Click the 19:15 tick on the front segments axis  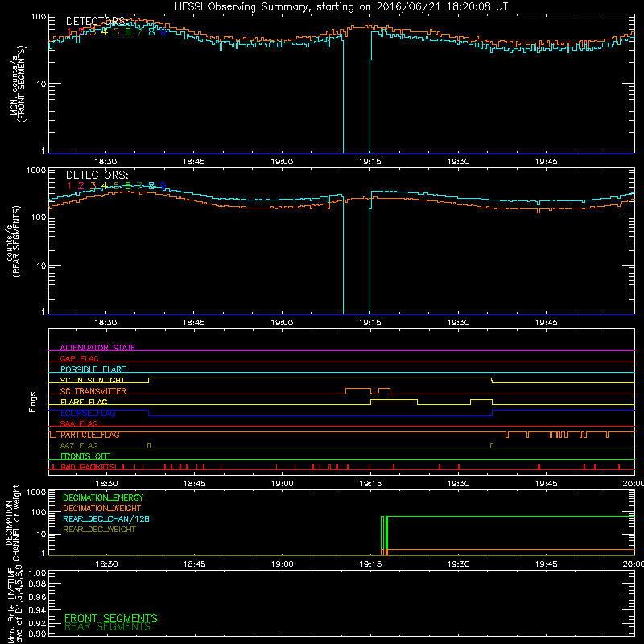(x=369, y=162)
